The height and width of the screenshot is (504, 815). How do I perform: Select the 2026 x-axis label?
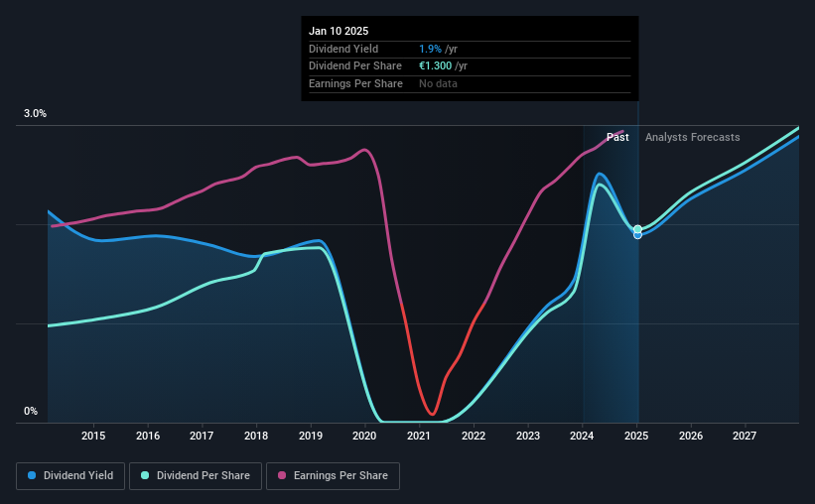point(691,436)
